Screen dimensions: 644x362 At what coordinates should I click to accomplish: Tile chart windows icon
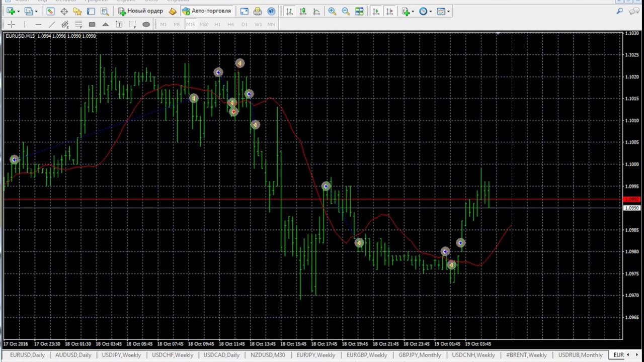pos(359,11)
